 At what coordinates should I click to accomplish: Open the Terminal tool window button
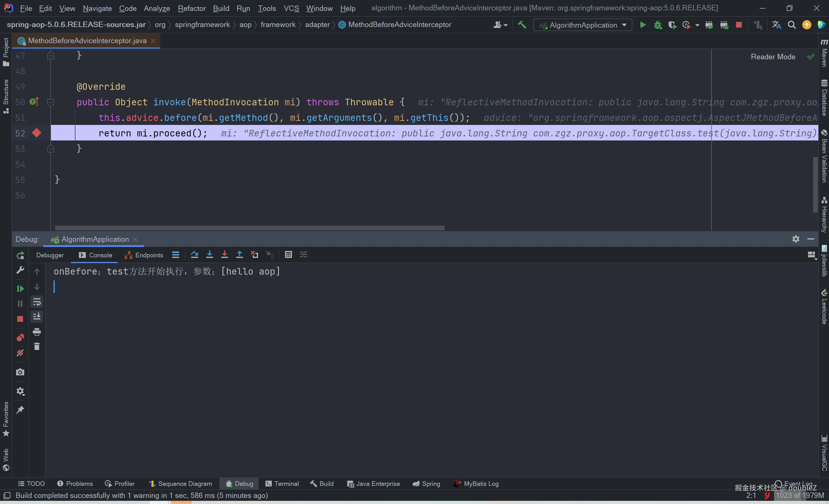pos(282,484)
